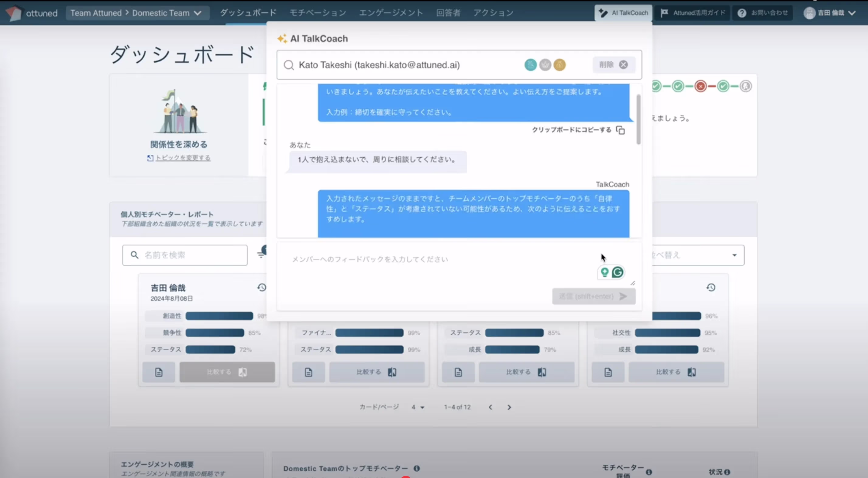
Task: Click the 削除 button to clear member
Action: tap(614, 65)
